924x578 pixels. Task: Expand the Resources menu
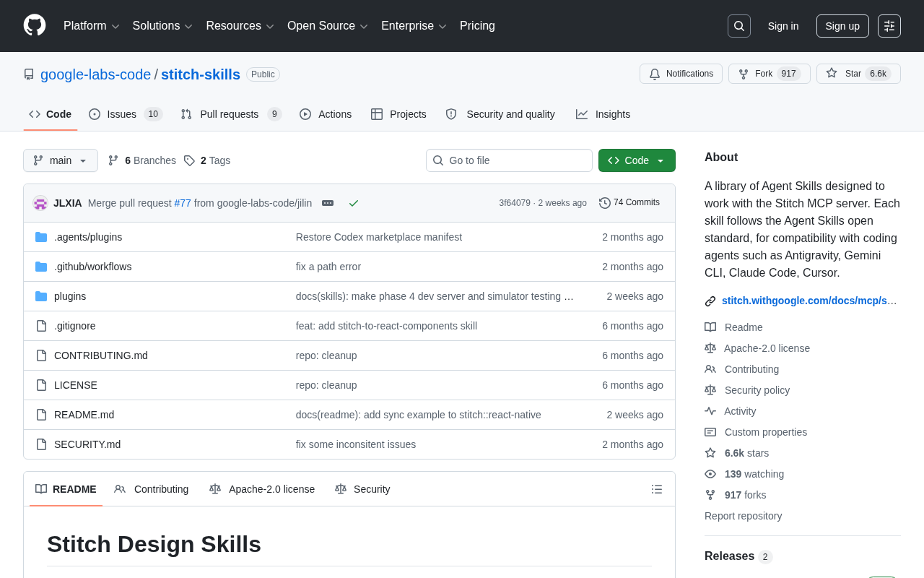tap(240, 26)
